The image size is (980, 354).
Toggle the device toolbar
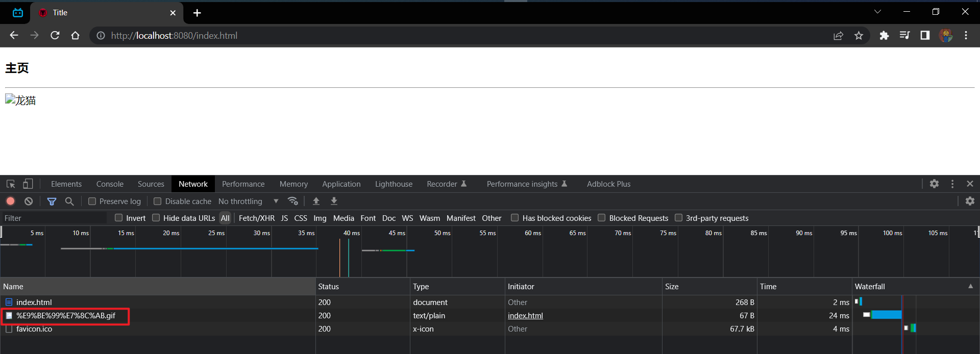pyautogui.click(x=28, y=184)
